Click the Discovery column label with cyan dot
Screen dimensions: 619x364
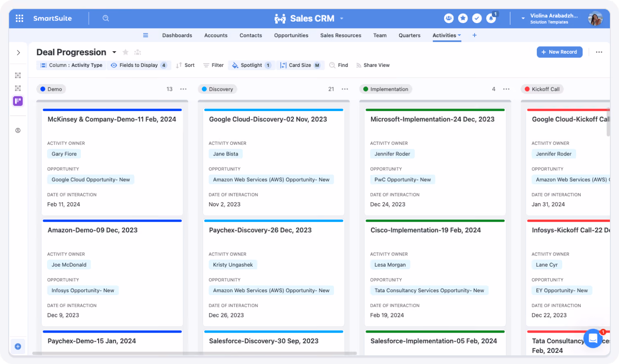tap(217, 89)
